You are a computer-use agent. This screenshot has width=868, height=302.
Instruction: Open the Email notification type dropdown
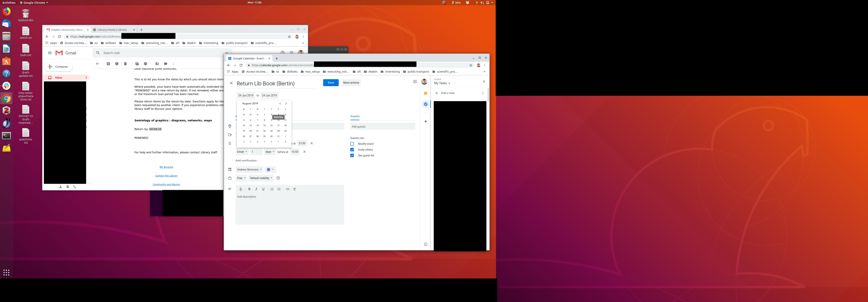tap(242, 152)
